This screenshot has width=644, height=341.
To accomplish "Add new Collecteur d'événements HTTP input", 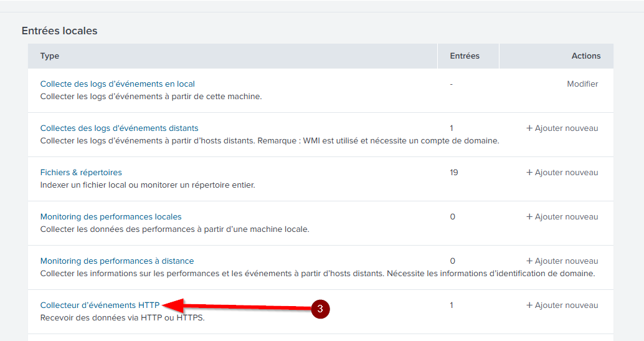I will tap(562, 305).
